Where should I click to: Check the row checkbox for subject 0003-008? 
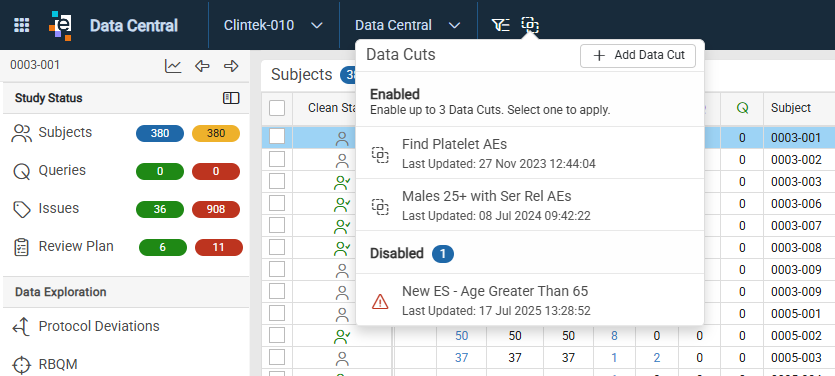tap(277, 247)
